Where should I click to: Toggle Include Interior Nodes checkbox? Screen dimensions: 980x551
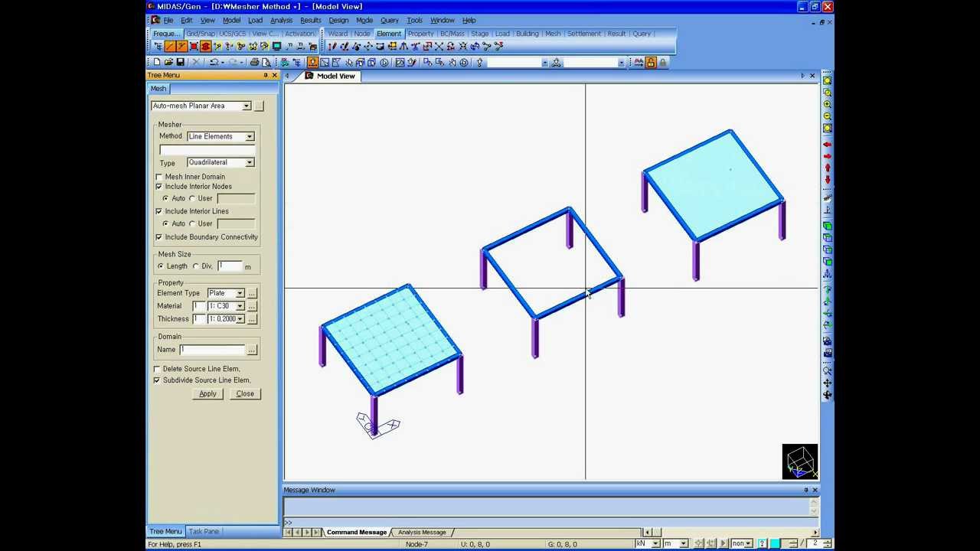(159, 187)
